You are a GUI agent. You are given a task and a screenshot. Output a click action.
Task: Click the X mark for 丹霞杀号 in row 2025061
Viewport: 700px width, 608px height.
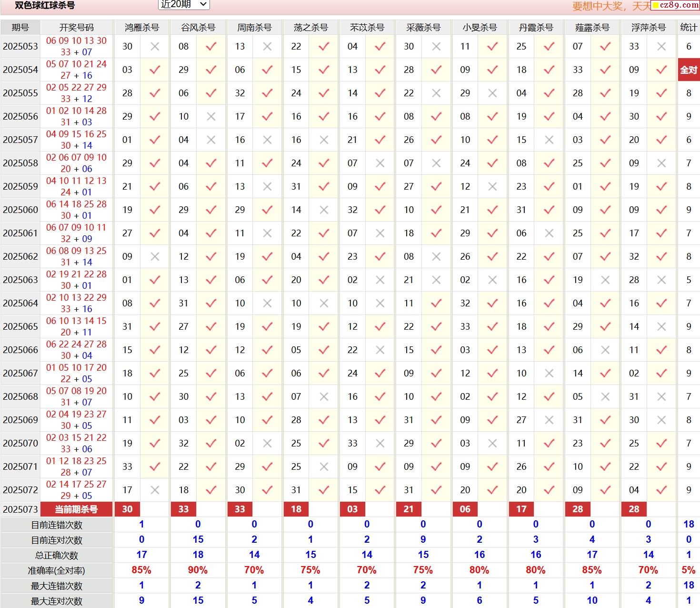click(x=549, y=233)
